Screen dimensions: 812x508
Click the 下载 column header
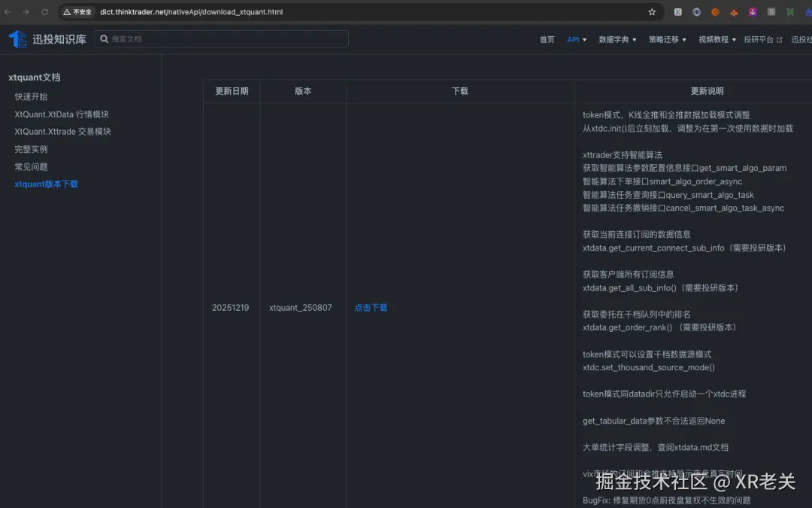[x=460, y=91]
